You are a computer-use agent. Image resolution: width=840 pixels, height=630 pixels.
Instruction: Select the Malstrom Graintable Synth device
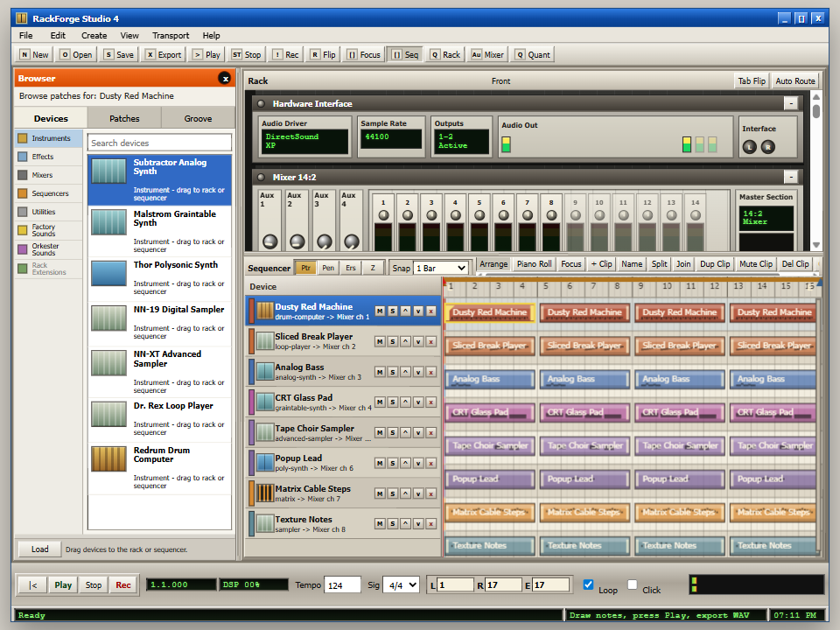(159, 231)
